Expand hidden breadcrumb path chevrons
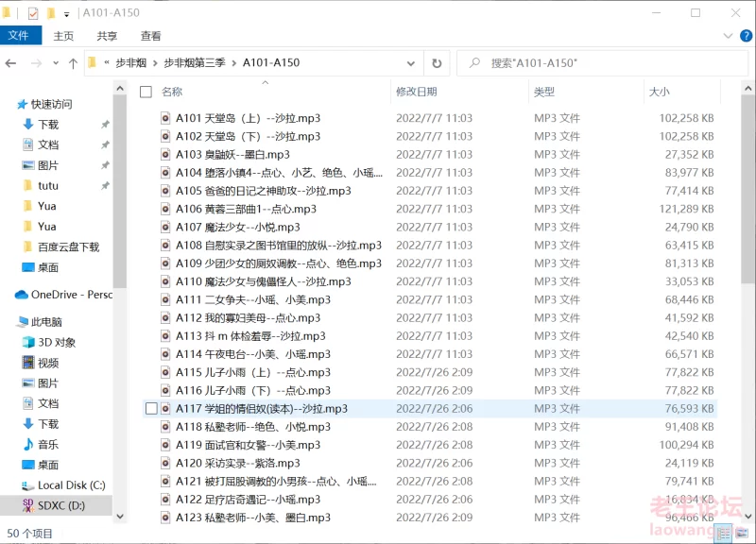 [x=107, y=63]
